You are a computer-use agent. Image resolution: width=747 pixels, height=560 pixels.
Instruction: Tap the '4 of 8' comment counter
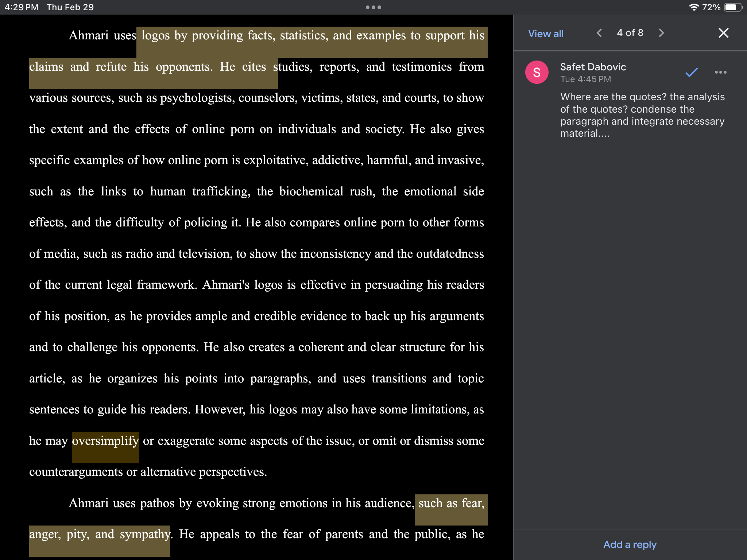point(630,33)
